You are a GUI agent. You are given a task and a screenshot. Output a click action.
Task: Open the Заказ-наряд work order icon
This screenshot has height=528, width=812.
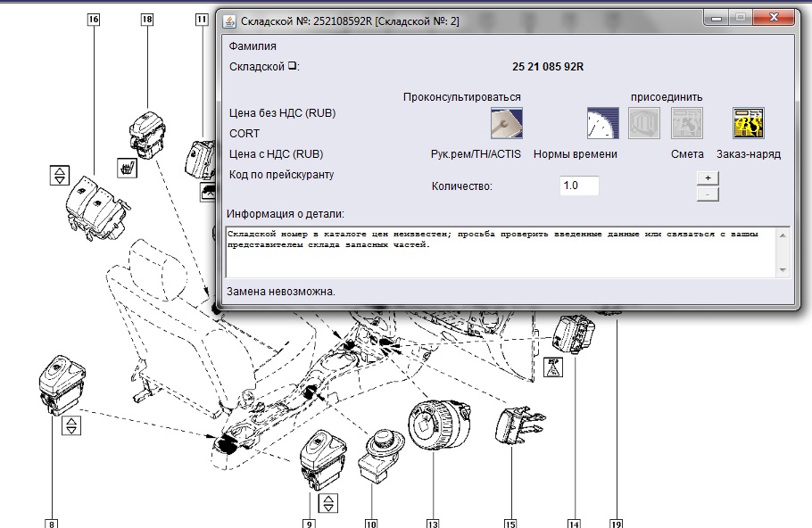tap(748, 123)
